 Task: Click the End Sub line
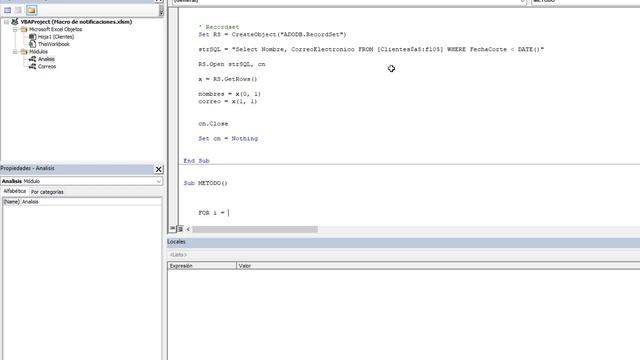point(196,161)
